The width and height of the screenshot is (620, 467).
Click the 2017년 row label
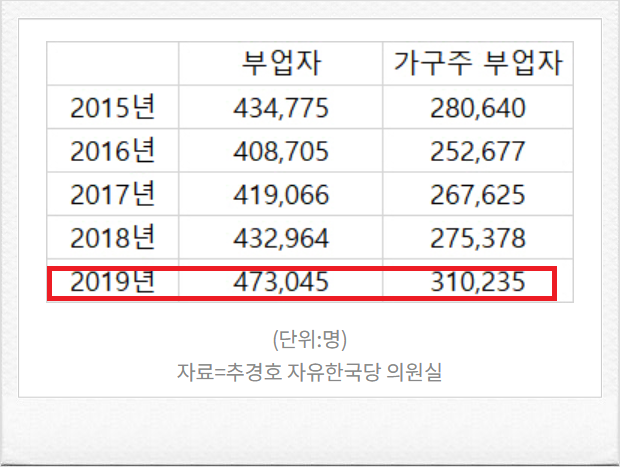(x=112, y=194)
